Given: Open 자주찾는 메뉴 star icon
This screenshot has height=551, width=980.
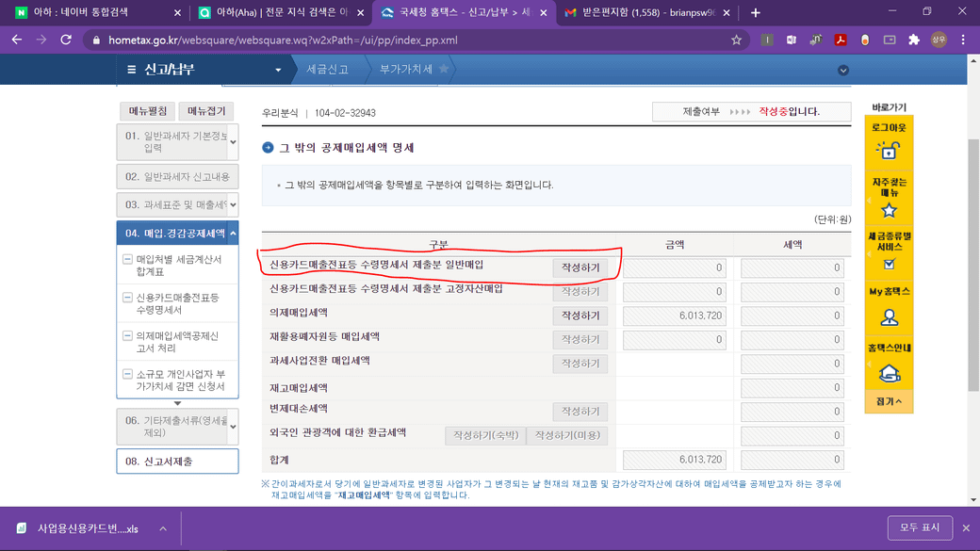Looking at the screenshot, I should [x=889, y=211].
